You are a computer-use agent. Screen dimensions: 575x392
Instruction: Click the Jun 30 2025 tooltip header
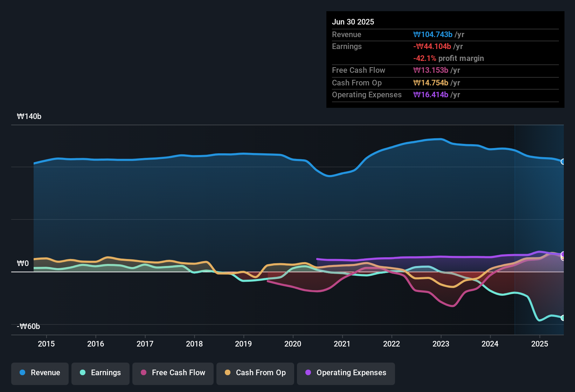[353, 22]
